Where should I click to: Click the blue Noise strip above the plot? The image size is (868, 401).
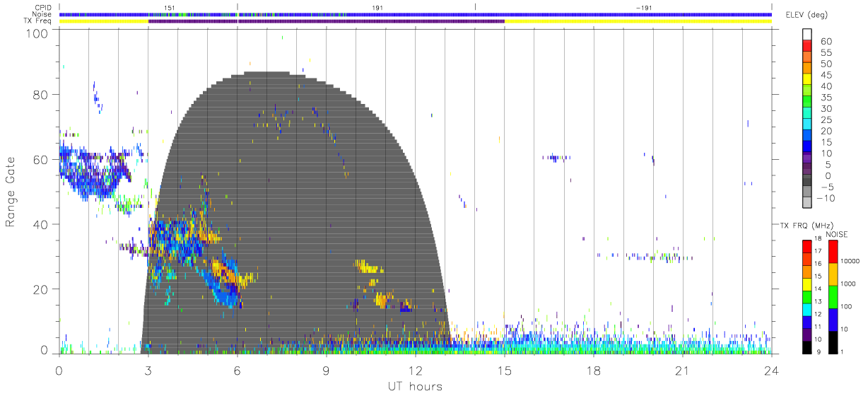coord(416,14)
